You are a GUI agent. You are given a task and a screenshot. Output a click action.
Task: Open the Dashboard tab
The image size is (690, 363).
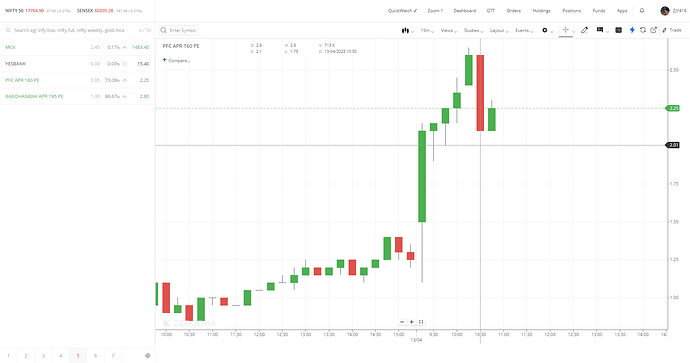[465, 11]
